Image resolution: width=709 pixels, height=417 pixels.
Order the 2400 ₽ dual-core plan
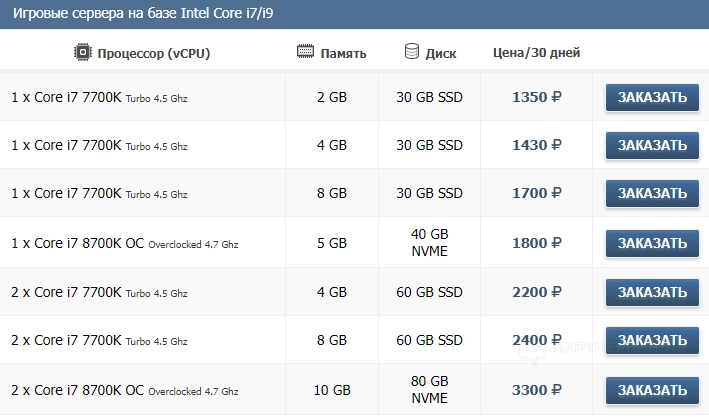click(x=652, y=340)
